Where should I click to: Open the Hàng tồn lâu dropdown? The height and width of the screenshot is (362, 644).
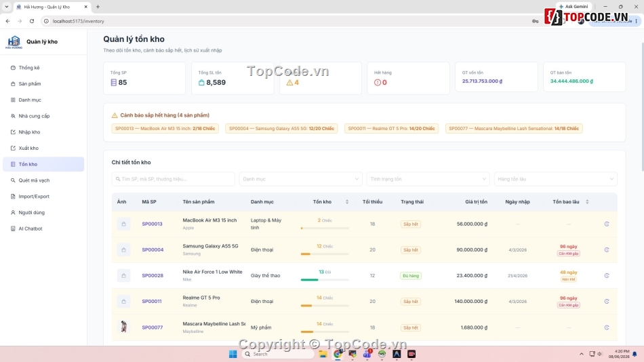[x=556, y=179]
